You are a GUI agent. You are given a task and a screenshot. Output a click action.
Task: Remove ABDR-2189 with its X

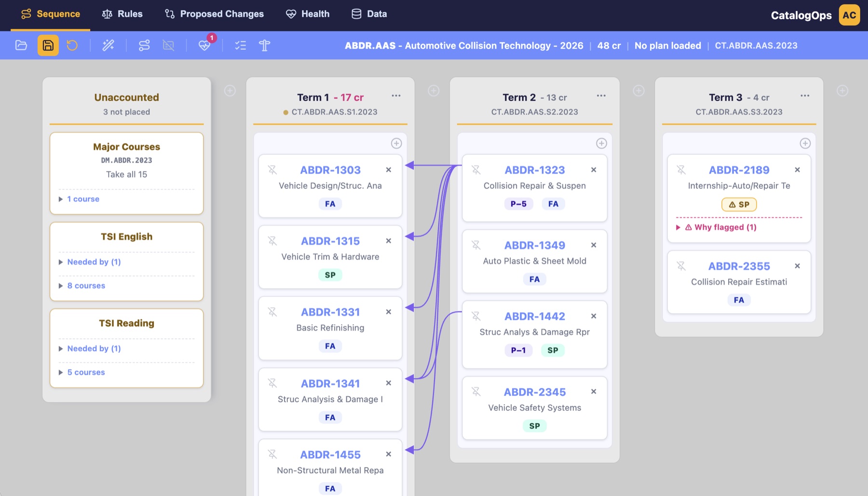point(798,170)
